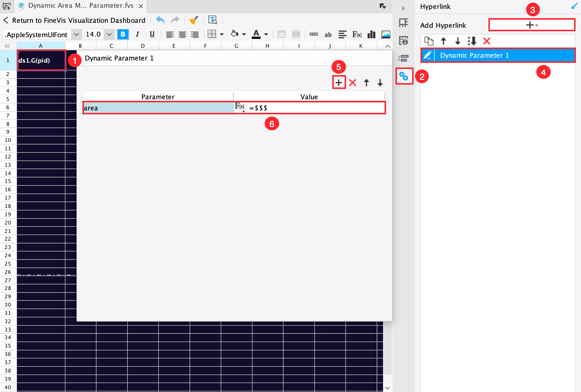Click the select-all corner of the grid
The height and width of the screenshot is (392, 581).
8,46
